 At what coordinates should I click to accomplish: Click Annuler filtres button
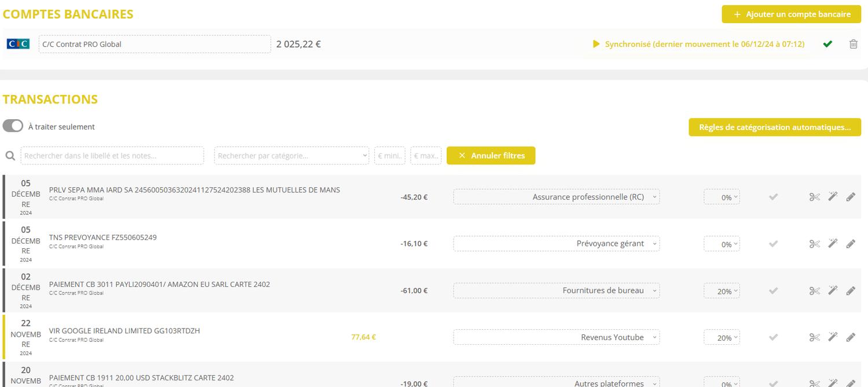(x=491, y=156)
